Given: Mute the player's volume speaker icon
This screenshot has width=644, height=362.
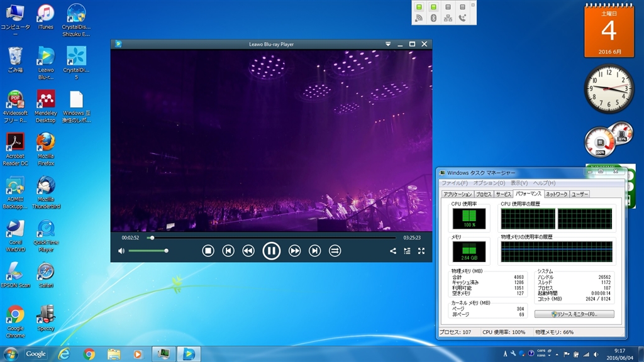Looking at the screenshot, I should coord(121,251).
